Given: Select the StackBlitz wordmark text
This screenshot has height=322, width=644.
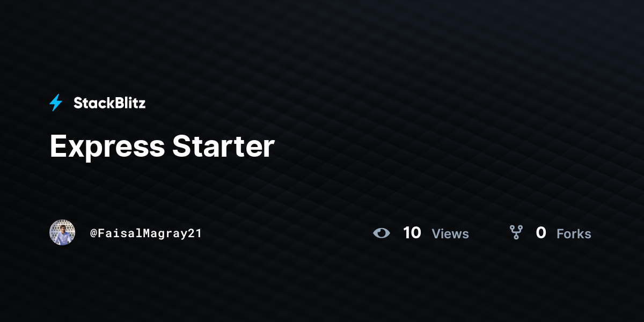Looking at the screenshot, I should [x=109, y=103].
